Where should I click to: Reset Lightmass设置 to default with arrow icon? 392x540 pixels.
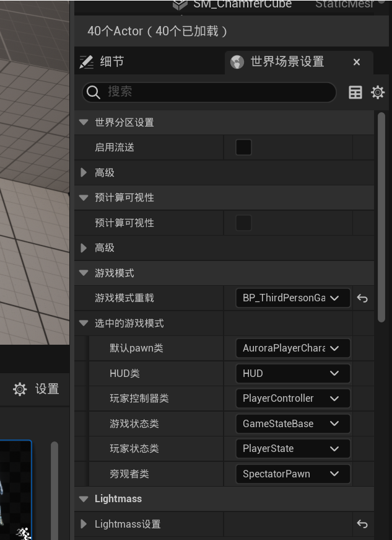362,525
